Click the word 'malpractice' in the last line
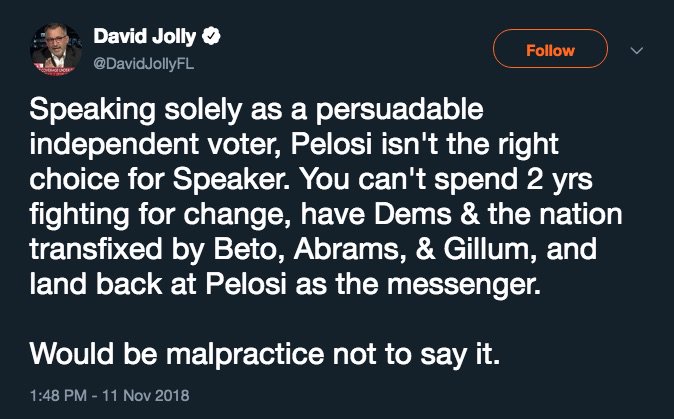 [x=234, y=353]
